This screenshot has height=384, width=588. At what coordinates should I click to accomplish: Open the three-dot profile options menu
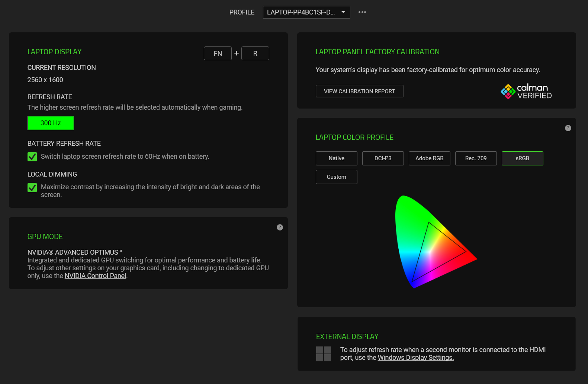coord(362,12)
